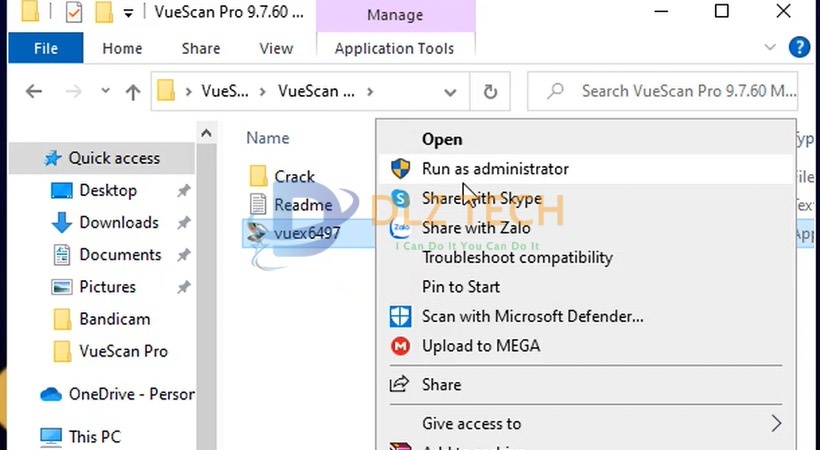Choose Run as administrator from context menu

pyautogui.click(x=495, y=169)
